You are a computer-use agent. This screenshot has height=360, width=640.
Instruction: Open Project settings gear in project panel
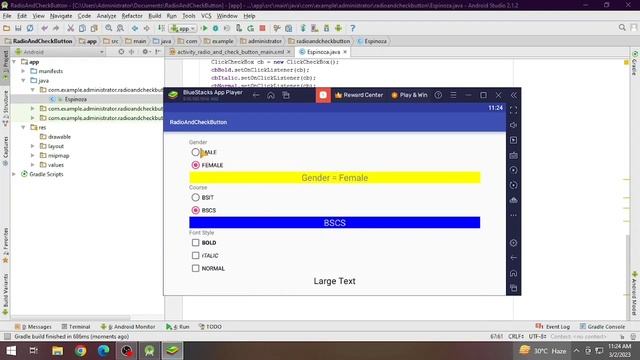coord(145,52)
